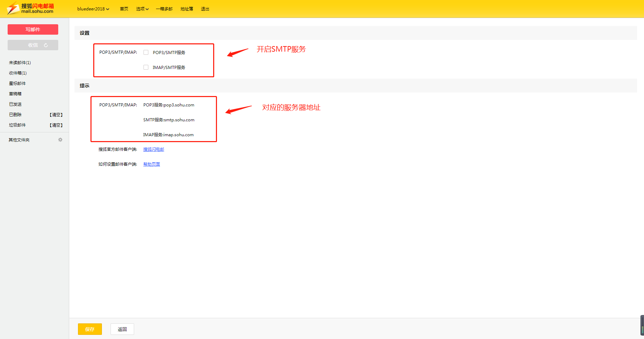The image size is (644, 339).
Task: Enable the IMAP/SMTP服务 checkbox
Action: click(x=146, y=67)
